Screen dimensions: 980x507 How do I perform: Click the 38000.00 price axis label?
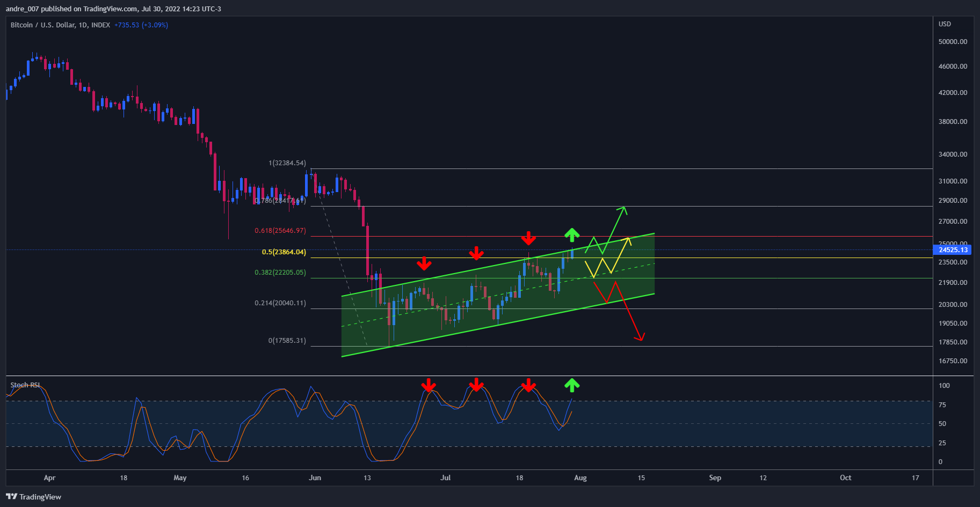[953, 122]
